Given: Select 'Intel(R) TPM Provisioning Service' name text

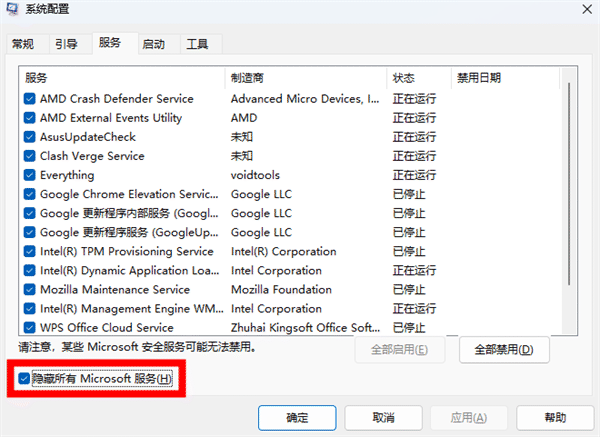Looking at the screenshot, I should pyautogui.click(x=127, y=251).
